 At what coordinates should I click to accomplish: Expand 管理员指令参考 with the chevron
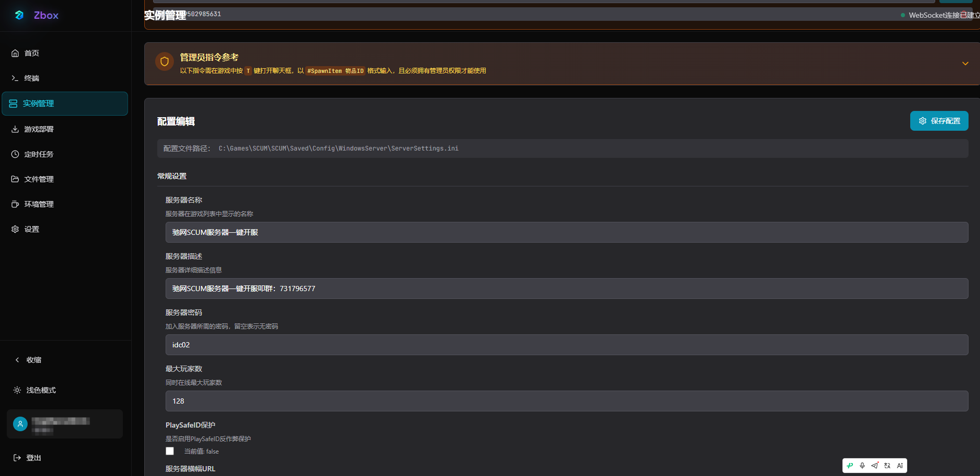point(965,64)
